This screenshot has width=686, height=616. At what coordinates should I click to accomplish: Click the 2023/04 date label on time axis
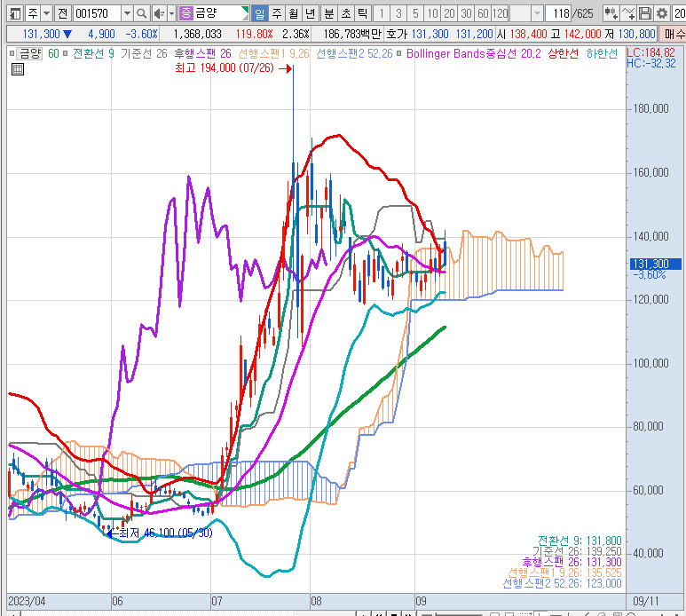[27, 601]
